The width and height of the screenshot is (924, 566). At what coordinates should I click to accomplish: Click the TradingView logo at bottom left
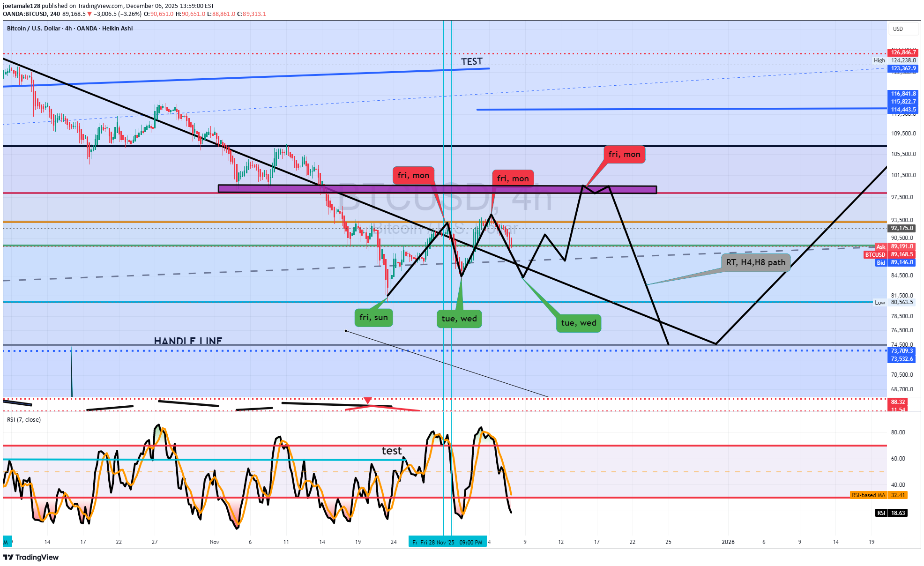[31, 557]
